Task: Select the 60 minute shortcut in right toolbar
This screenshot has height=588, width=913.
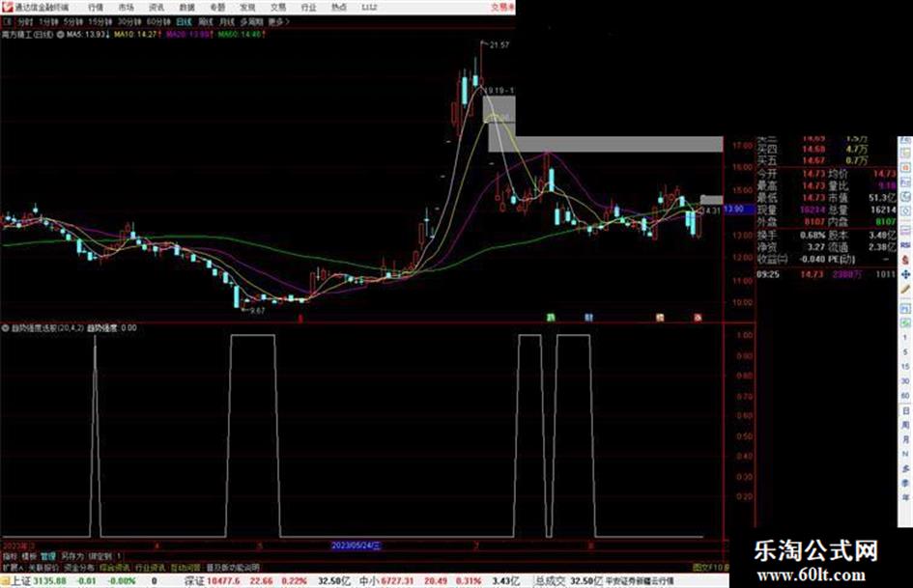Action: [905, 396]
